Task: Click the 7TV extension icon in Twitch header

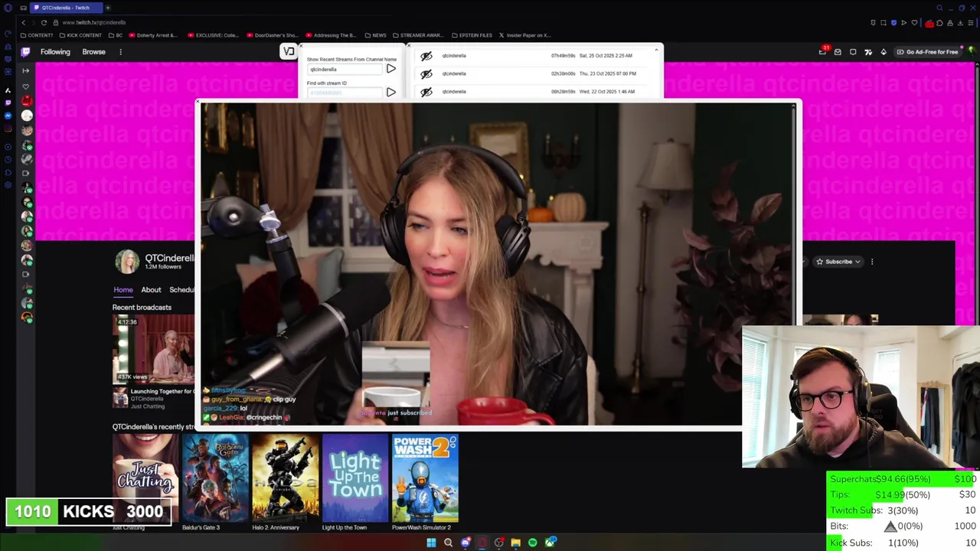Action: pyautogui.click(x=868, y=52)
